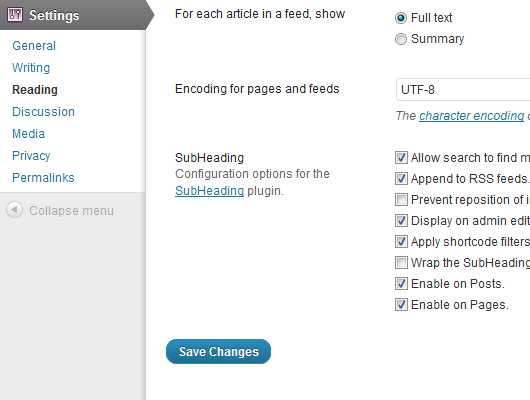Enable Wrap the SubHeading checkbox
Image resolution: width=530 pixels, height=400 pixels.
pos(401,262)
